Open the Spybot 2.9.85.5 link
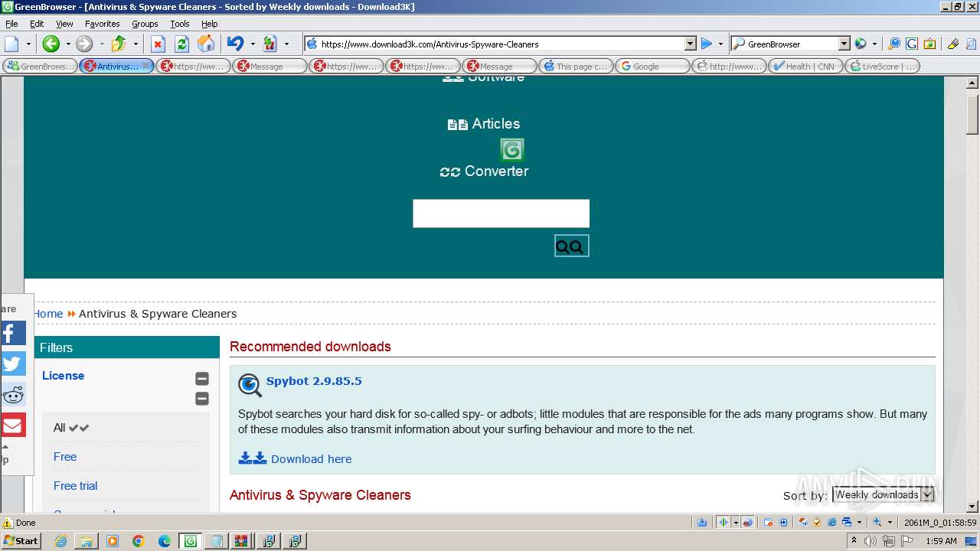980x551 pixels. point(314,381)
